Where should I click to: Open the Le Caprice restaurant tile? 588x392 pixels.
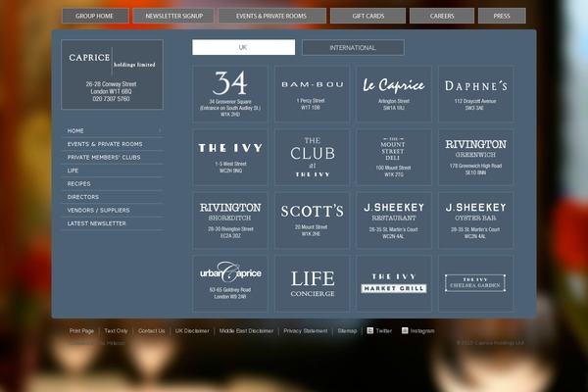(x=394, y=94)
